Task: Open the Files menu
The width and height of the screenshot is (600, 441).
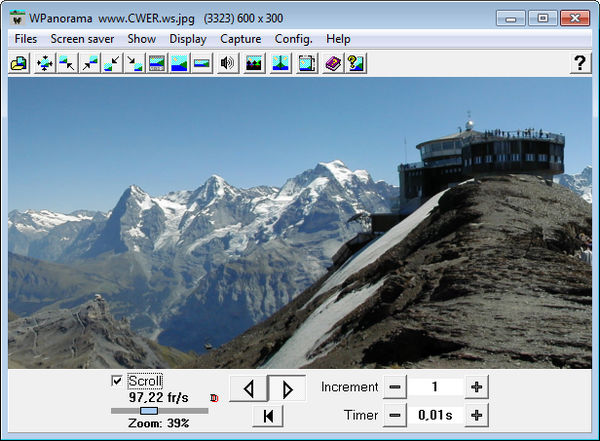Action: point(26,39)
